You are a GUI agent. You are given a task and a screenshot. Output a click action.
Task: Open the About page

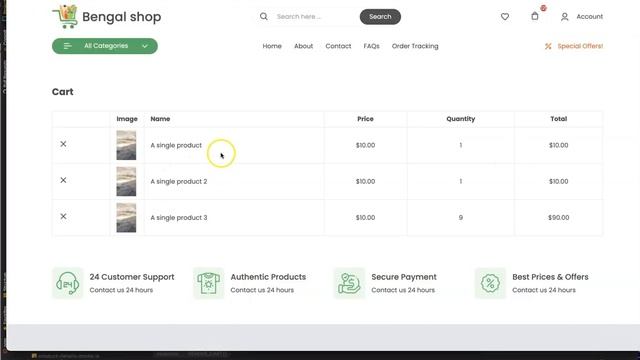coord(304,46)
